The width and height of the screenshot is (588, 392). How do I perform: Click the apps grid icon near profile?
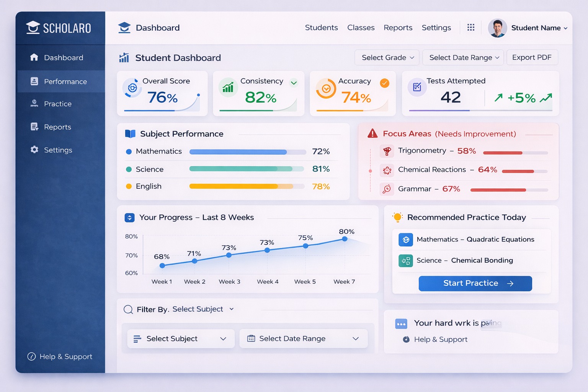click(470, 27)
